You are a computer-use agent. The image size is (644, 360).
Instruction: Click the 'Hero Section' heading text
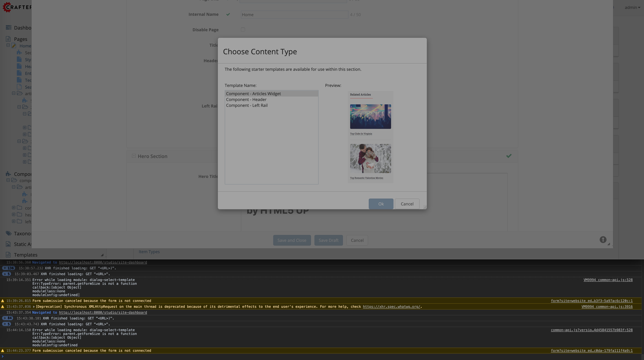(x=153, y=156)
